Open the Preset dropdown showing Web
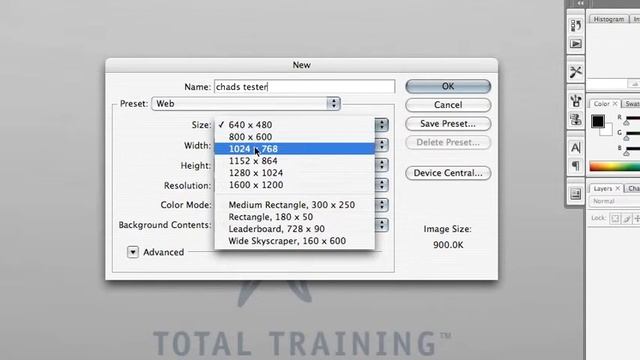The width and height of the screenshot is (640, 360). [x=246, y=104]
